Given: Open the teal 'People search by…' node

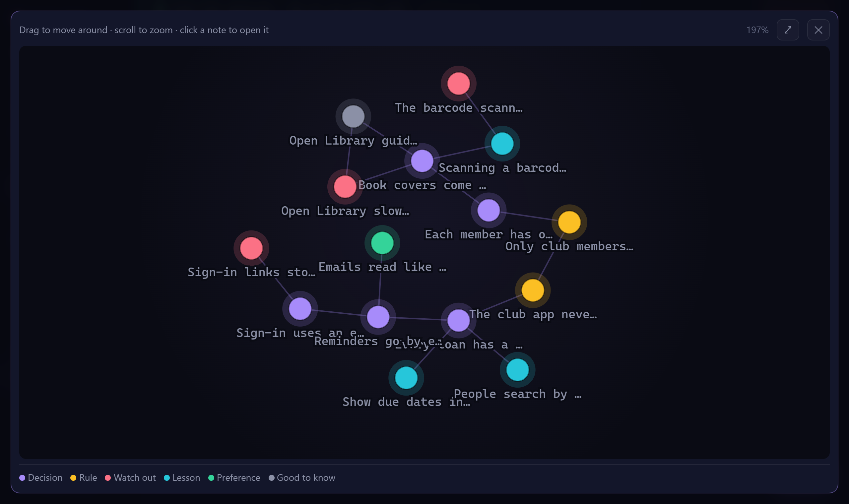Looking at the screenshot, I should tap(517, 369).
